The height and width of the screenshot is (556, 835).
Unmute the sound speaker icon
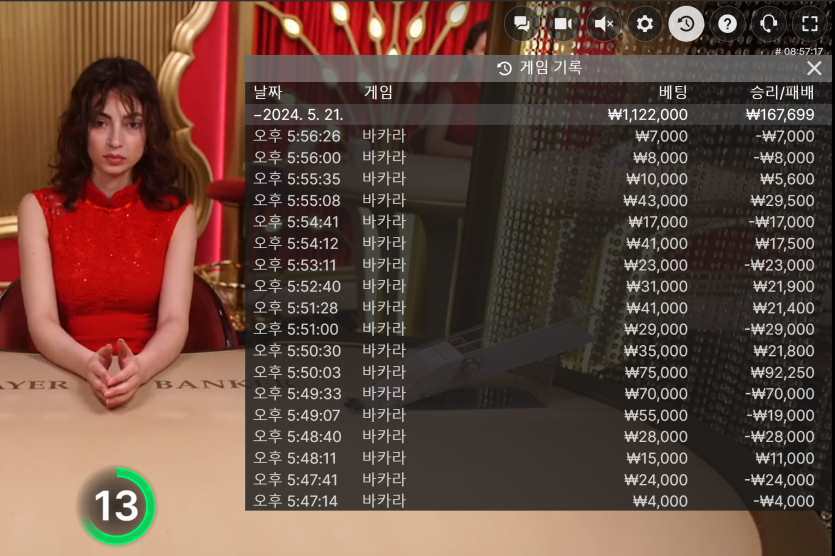click(x=604, y=24)
